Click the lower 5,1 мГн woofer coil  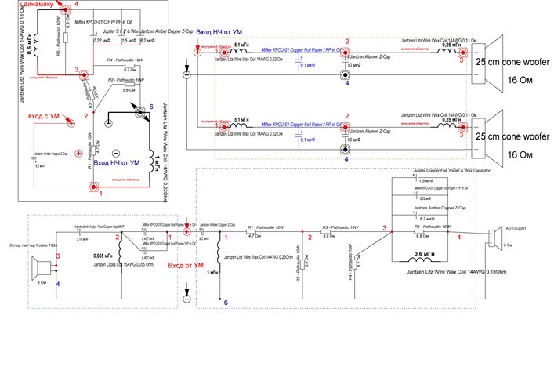point(241,125)
